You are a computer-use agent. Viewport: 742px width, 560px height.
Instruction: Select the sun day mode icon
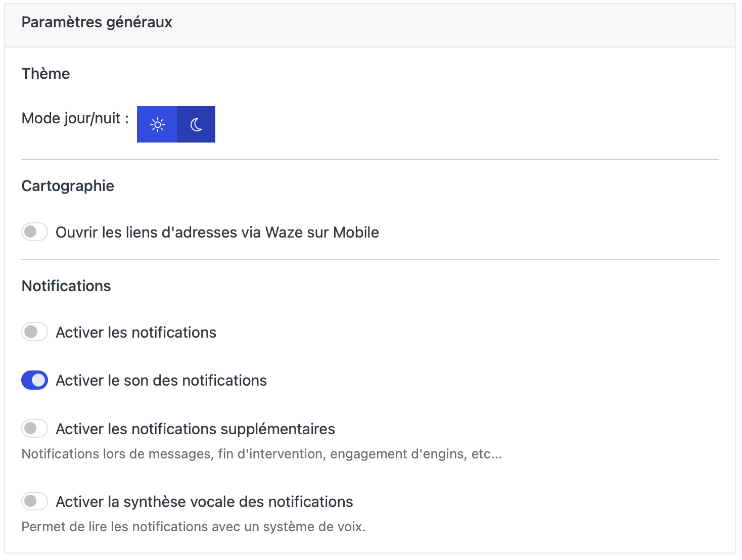tap(157, 124)
